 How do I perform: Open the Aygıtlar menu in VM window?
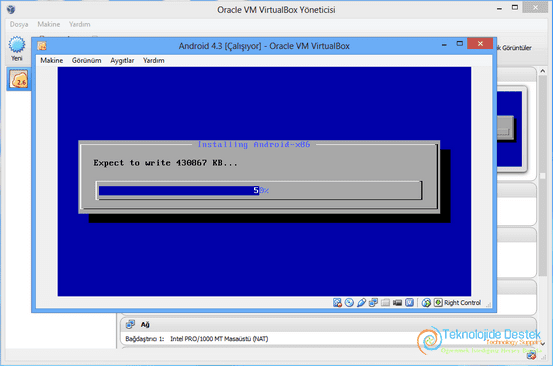tap(122, 60)
